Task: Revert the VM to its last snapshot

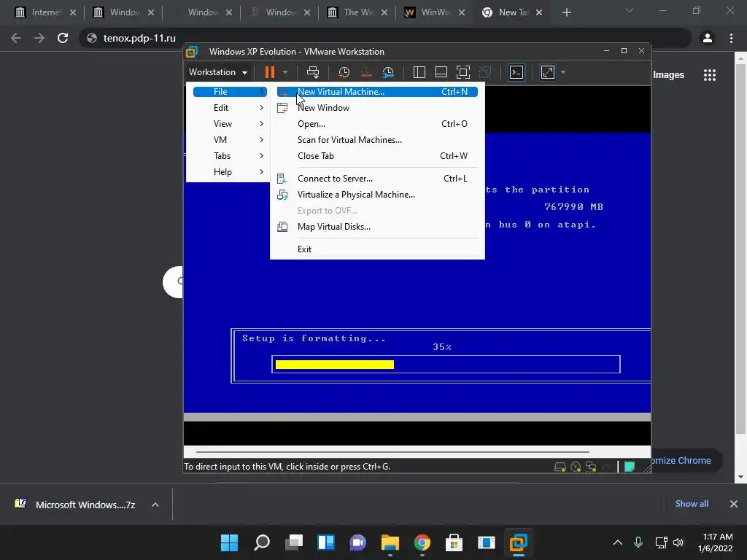Action: pos(366,72)
